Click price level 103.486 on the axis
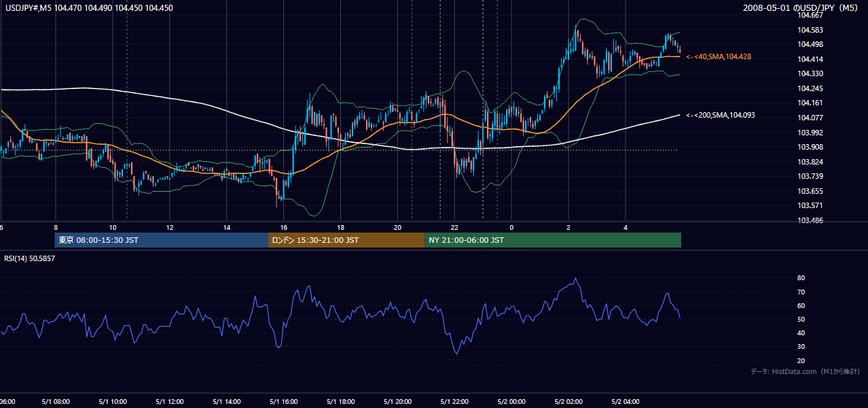The image size is (868, 408). [x=810, y=220]
